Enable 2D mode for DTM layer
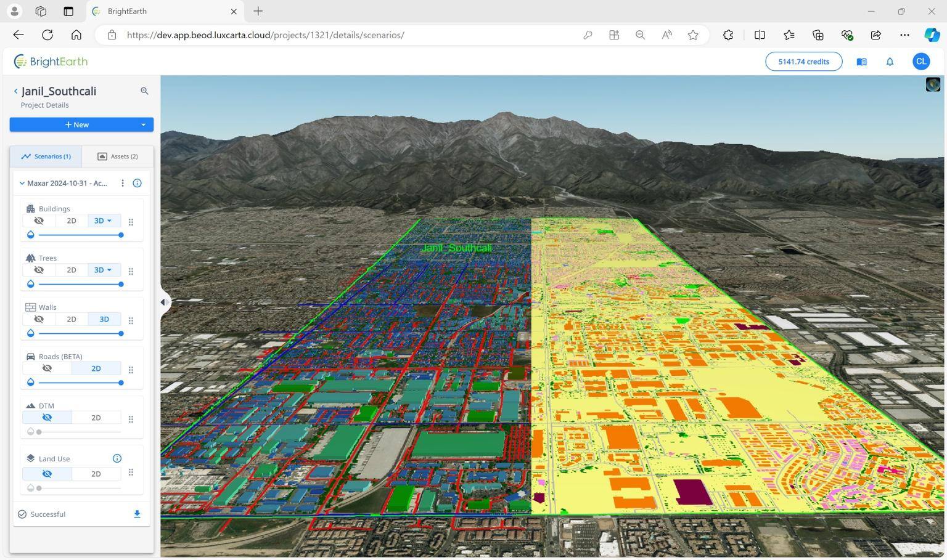This screenshot has width=947, height=560. 96,418
